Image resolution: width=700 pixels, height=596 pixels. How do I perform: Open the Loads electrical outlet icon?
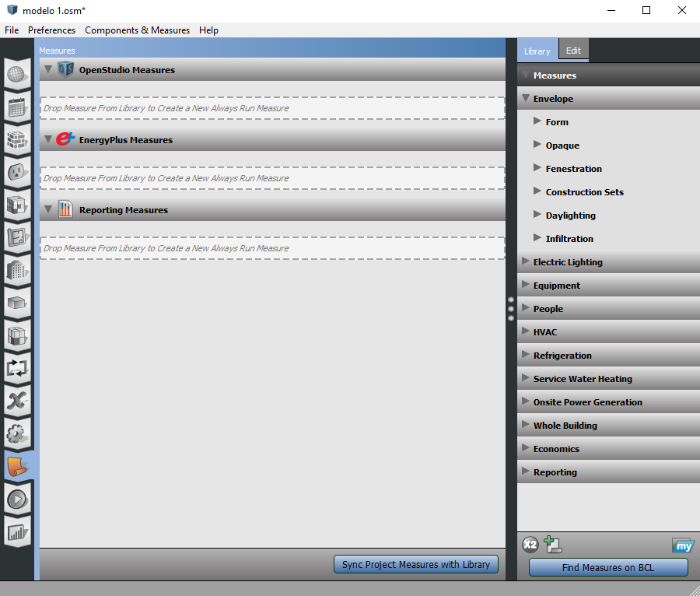click(x=17, y=173)
